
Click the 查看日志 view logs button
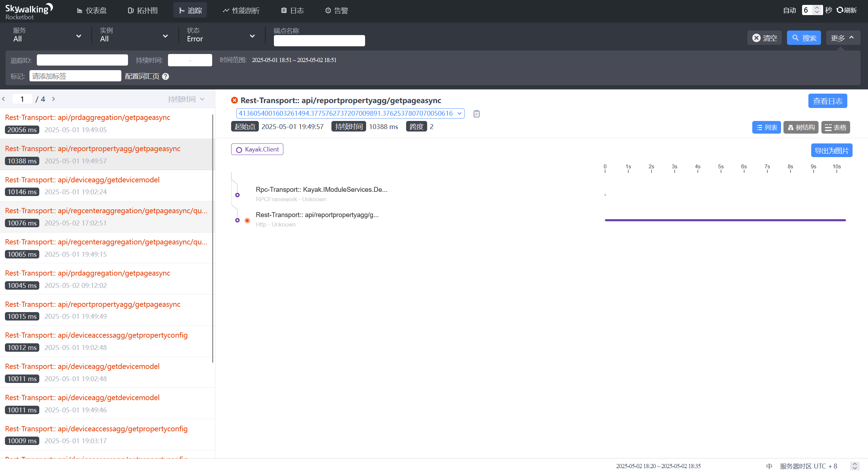(827, 101)
